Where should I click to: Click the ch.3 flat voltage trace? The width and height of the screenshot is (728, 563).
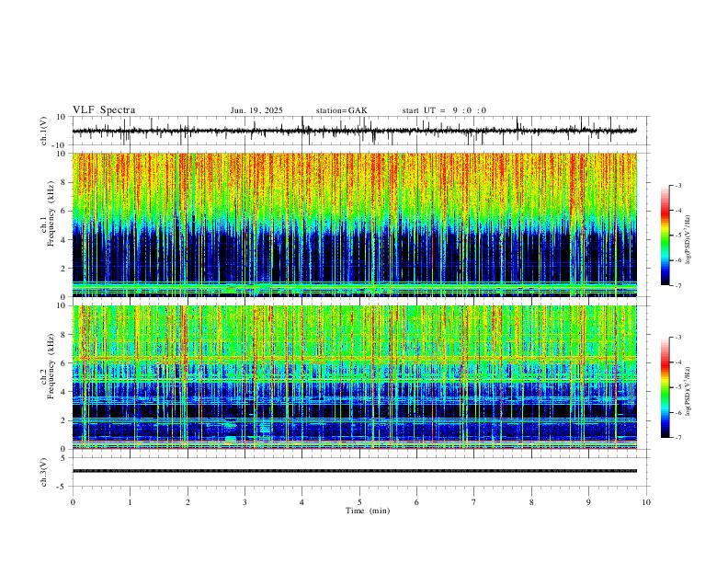click(x=355, y=471)
